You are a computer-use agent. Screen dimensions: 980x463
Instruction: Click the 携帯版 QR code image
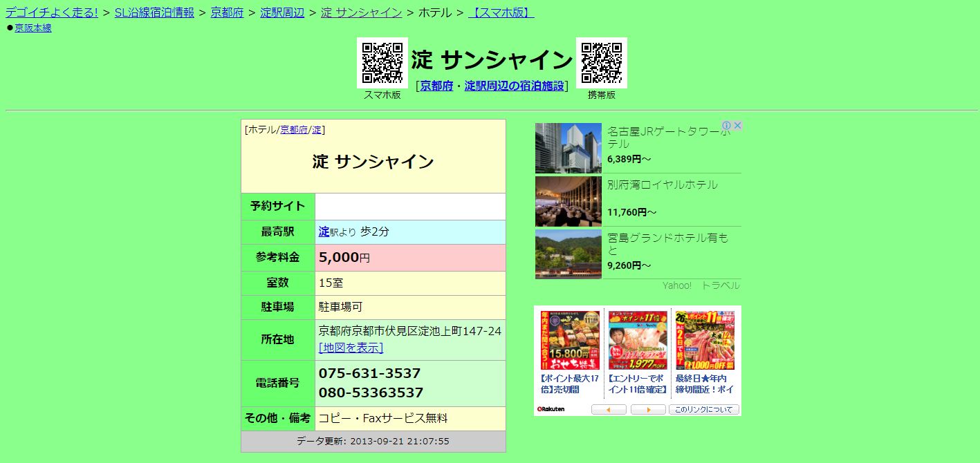click(x=601, y=63)
